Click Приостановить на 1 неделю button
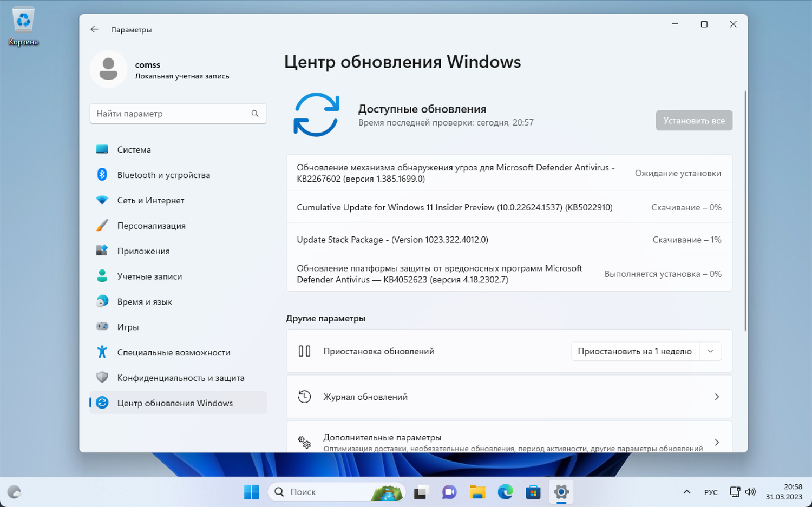The image size is (812, 507). point(635,351)
